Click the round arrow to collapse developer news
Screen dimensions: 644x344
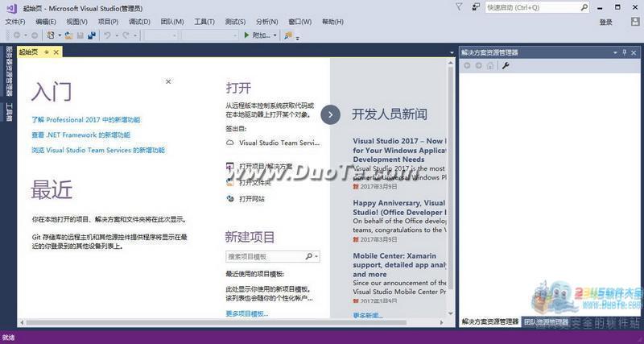pos(331,114)
